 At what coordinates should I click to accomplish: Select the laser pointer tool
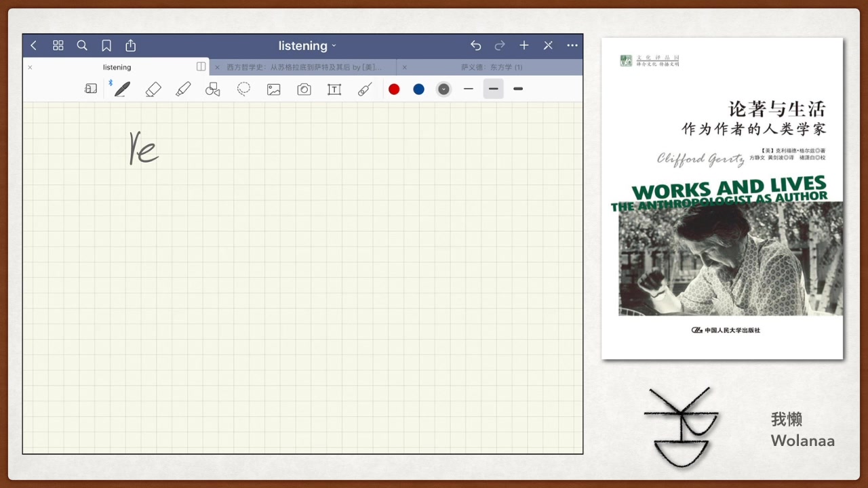[x=365, y=89]
